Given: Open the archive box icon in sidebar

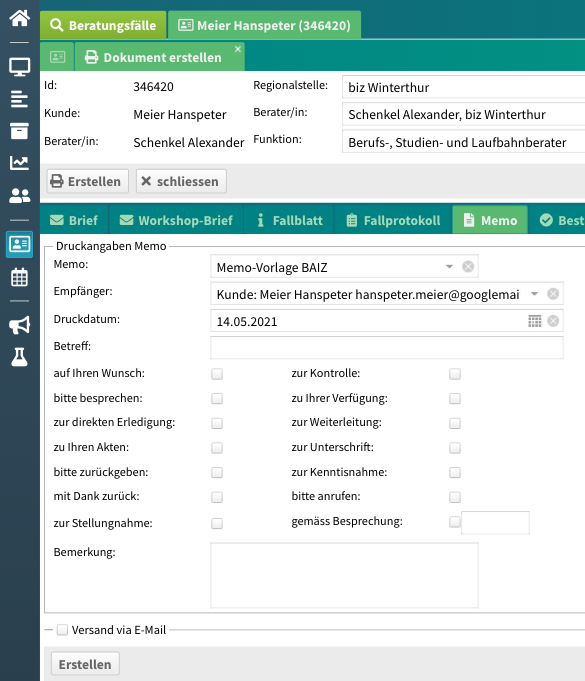Looking at the screenshot, I should tap(20, 131).
